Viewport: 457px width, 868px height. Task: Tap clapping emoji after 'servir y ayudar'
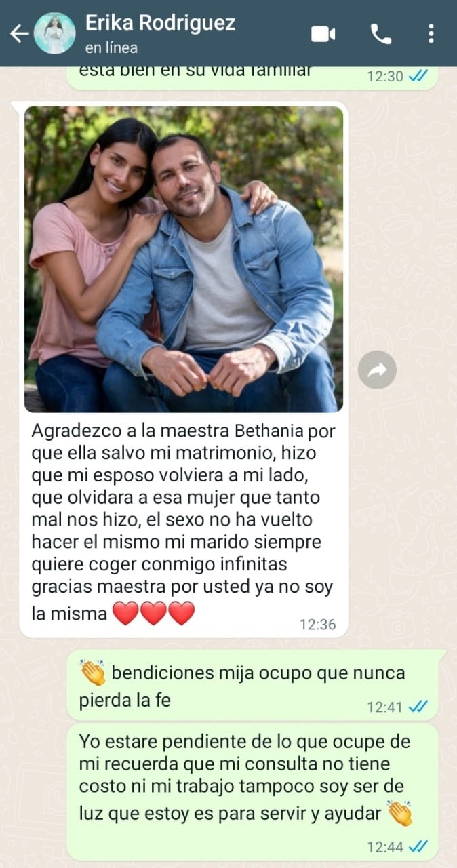(x=400, y=813)
